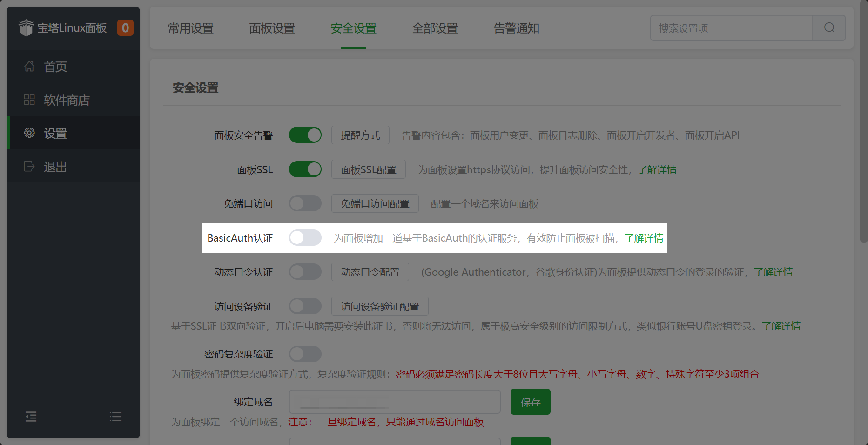Switch to the 全部设置 tab
The height and width of the screenshot is (445, 868).
(435, 28)
